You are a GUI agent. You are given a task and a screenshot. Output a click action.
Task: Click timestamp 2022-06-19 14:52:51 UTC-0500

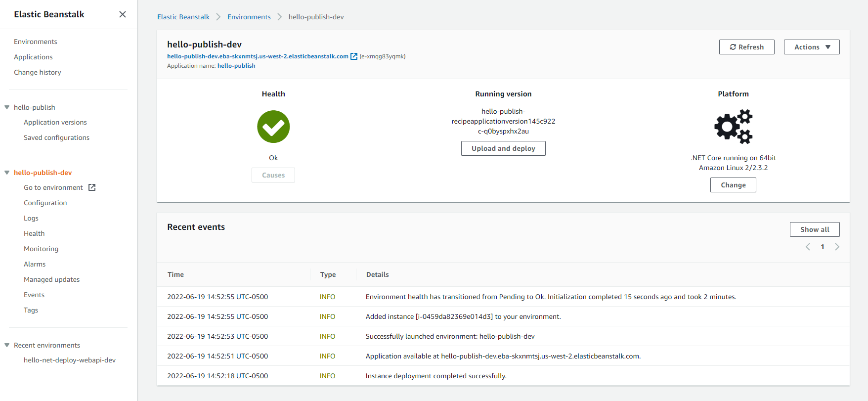tap(217, 356)
